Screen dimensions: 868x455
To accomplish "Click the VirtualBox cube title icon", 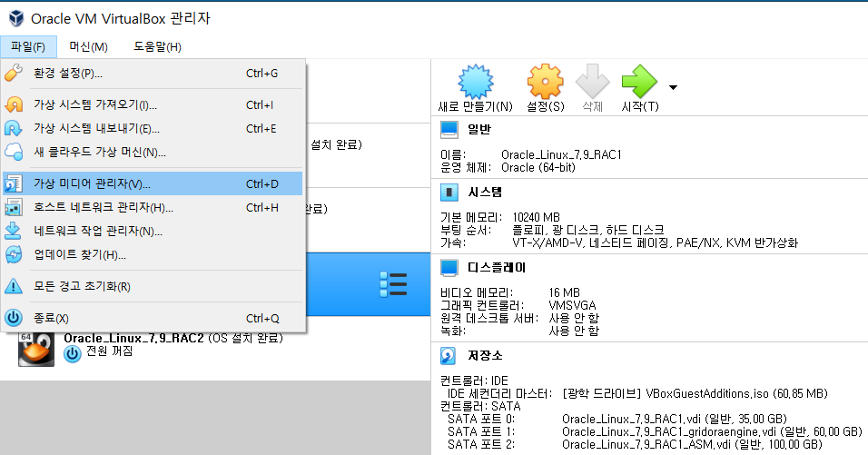I will click(x=16, y=18).
